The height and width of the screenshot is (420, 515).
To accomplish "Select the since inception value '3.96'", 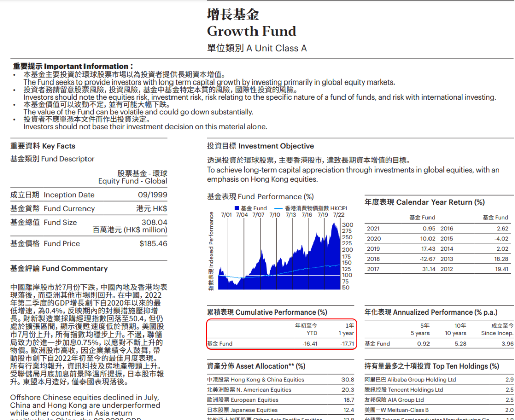I will click(508, 344).
